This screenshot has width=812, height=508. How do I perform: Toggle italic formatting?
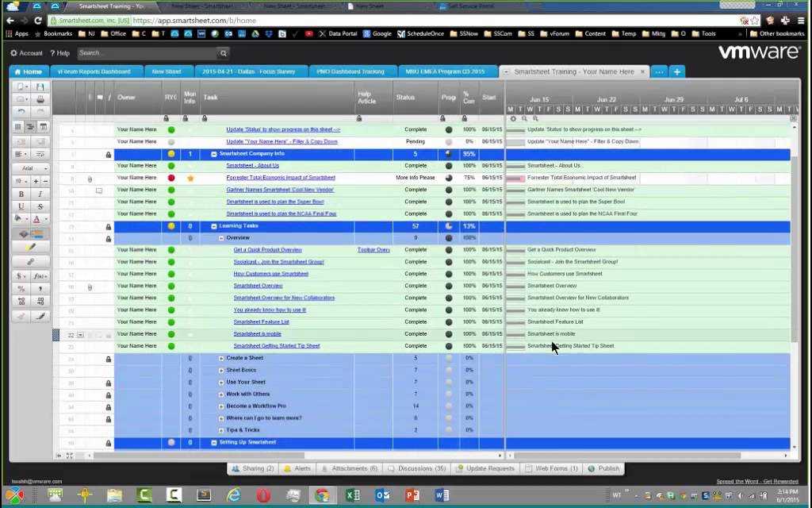40,194
